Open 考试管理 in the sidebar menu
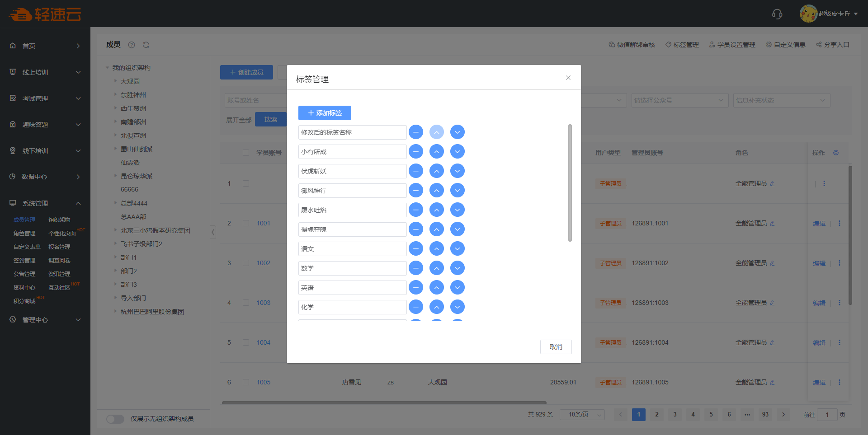The width and height of the screenshot is (868, 435). pyautogui.click(x=45, y=98)
